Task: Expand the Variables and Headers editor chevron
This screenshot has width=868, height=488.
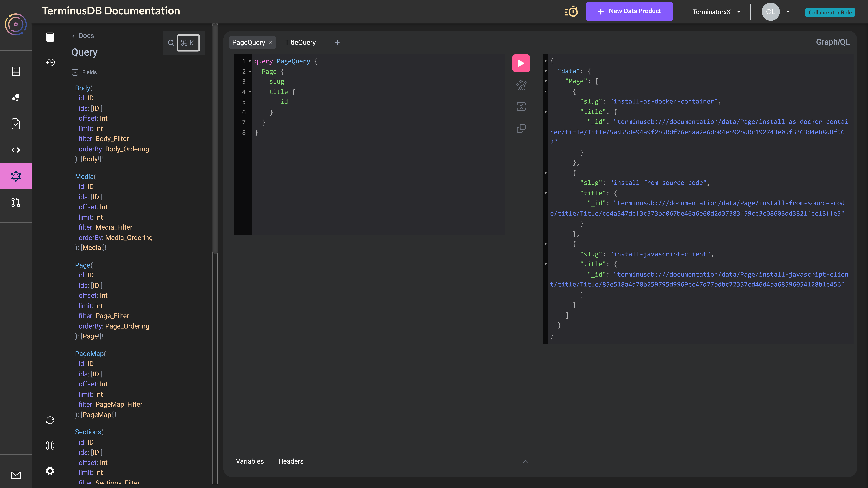Action: pyautogui.click(x=526, y=461)
